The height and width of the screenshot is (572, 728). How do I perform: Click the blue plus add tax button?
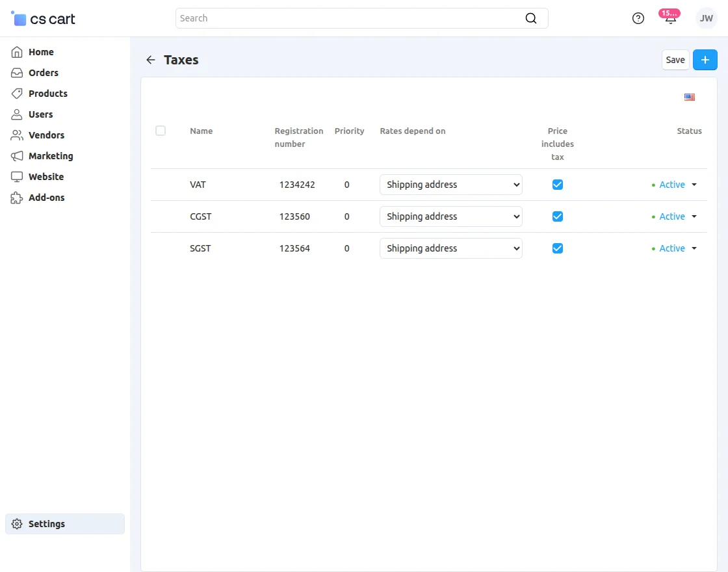[705, 60]
